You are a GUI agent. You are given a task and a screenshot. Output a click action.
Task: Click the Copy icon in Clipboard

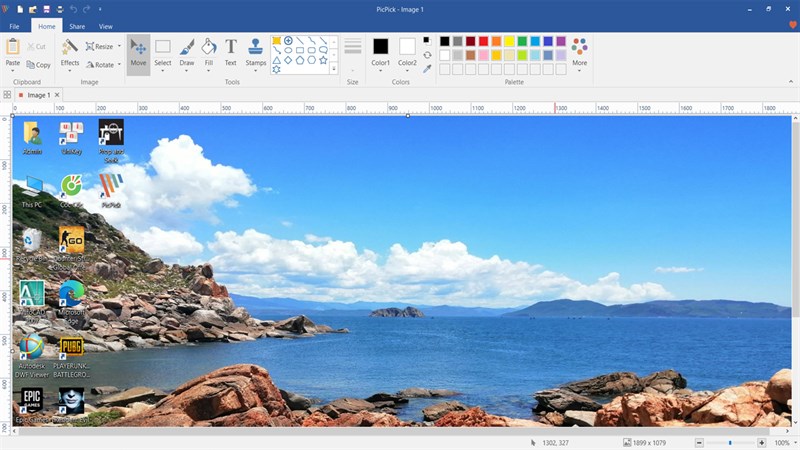click(x=39, y=65)
